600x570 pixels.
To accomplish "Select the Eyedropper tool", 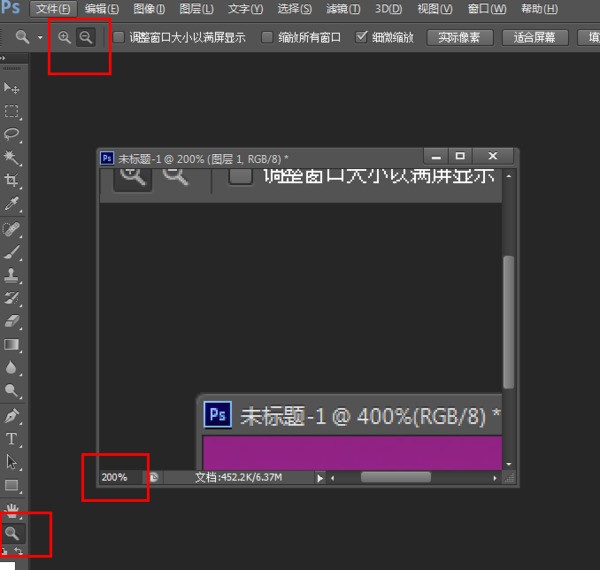I will click(x=11, y=204).
